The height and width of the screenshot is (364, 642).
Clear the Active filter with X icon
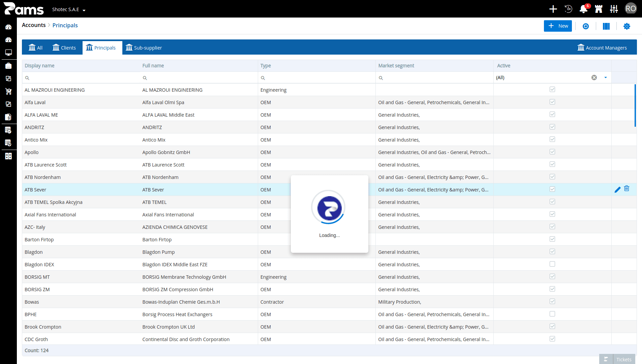click(594, 78)
